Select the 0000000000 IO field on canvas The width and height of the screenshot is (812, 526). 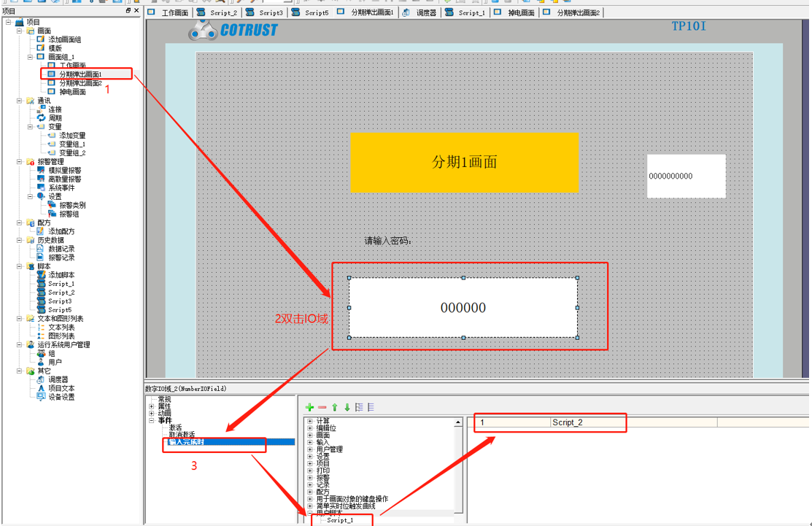pyautogui.click(x=687, y=176)
